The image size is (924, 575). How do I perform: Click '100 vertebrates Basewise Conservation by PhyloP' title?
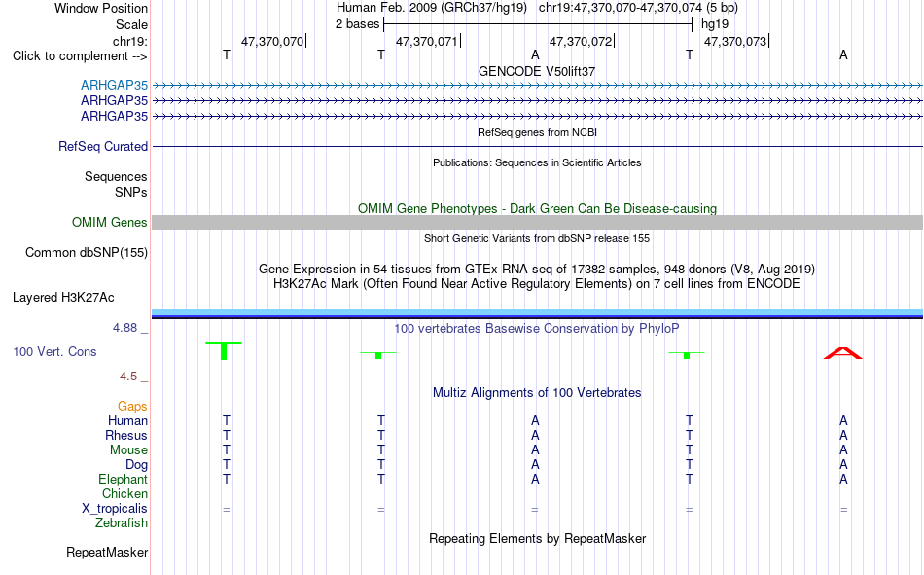pyautogui.click(x=537, y=329)
